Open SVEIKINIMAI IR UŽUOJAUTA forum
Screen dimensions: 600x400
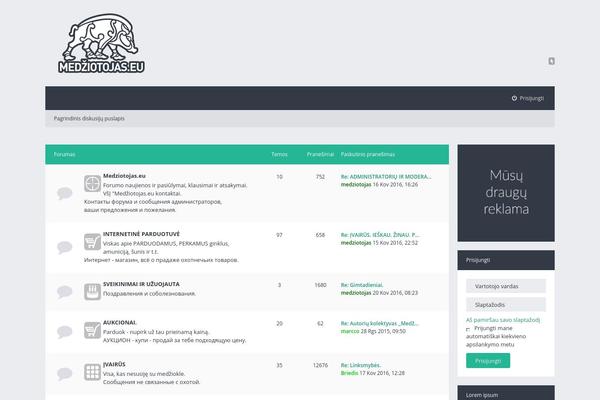point(141,284)
